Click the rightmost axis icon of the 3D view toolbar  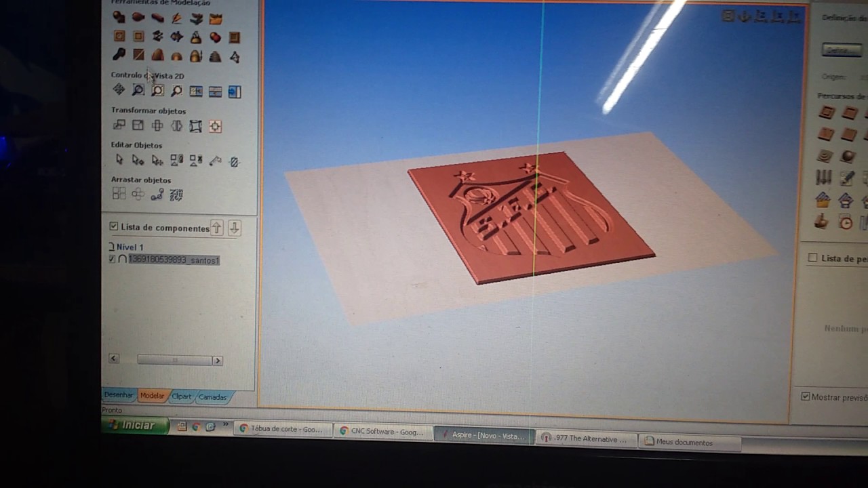(795, 16)
